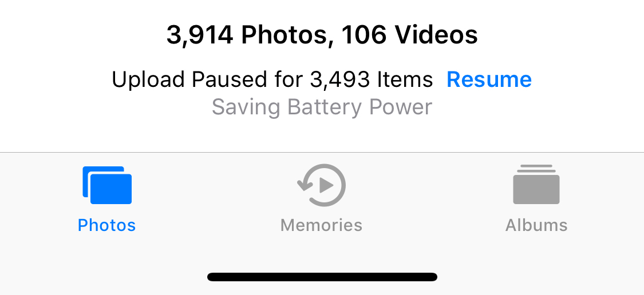
Task: Click the play triangle inside Memories icon
Action: click(x=326, y=185)
